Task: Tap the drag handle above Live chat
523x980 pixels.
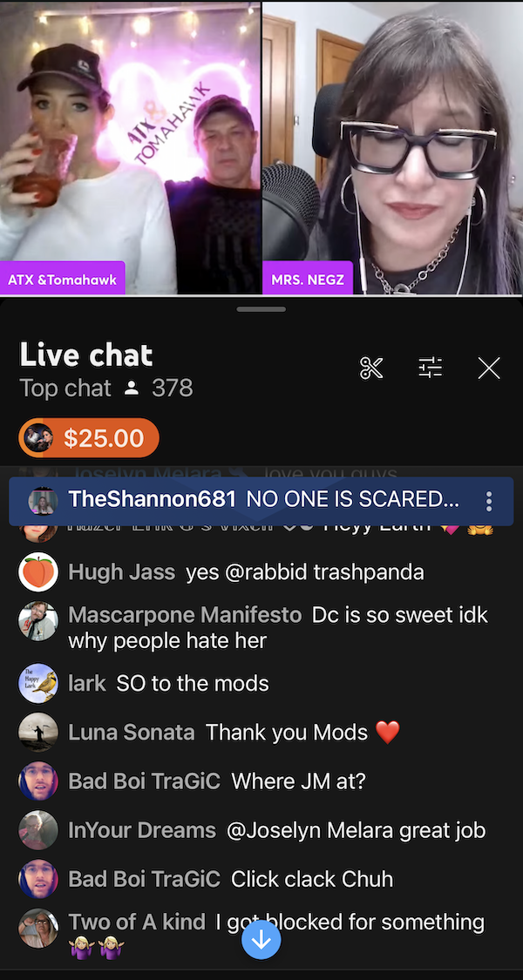Action: point(261,308)
